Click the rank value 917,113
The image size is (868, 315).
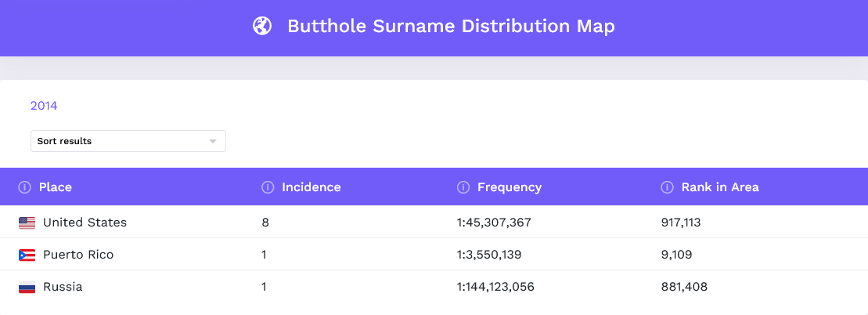pos(681,223)
